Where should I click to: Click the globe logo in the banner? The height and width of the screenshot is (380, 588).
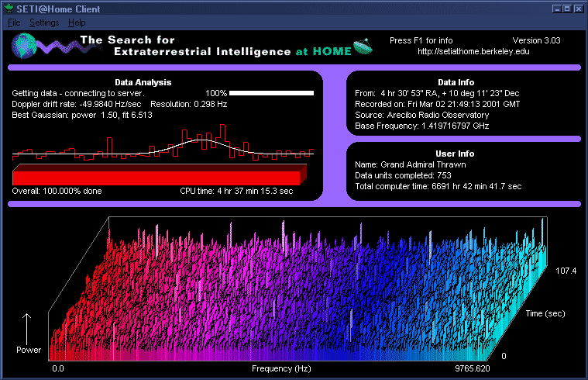coord(23,46)
